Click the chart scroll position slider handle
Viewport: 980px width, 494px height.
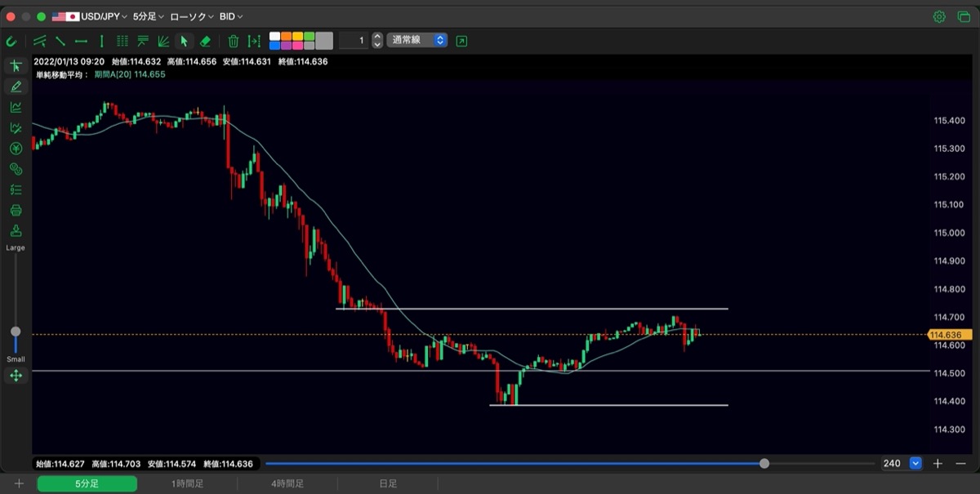point(764,463)
